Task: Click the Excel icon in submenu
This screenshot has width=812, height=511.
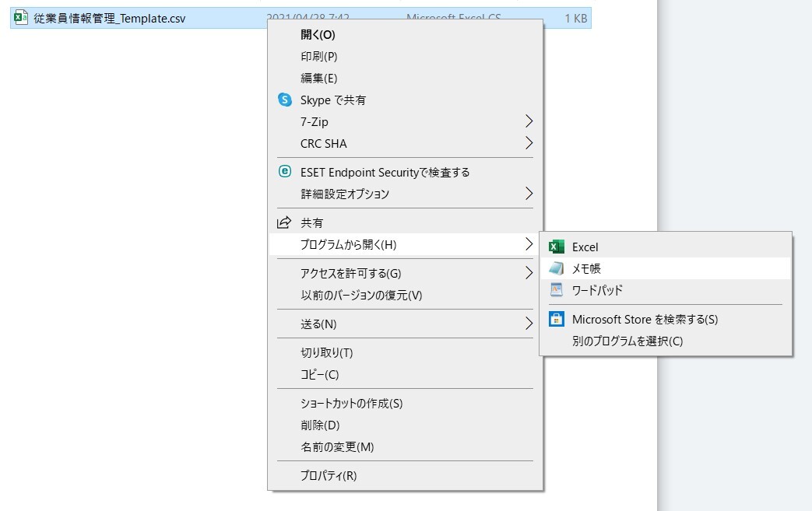Action: 556,247
